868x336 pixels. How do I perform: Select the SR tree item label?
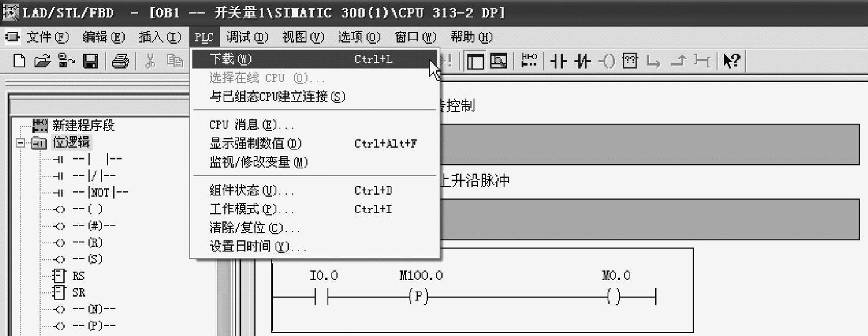78,292
